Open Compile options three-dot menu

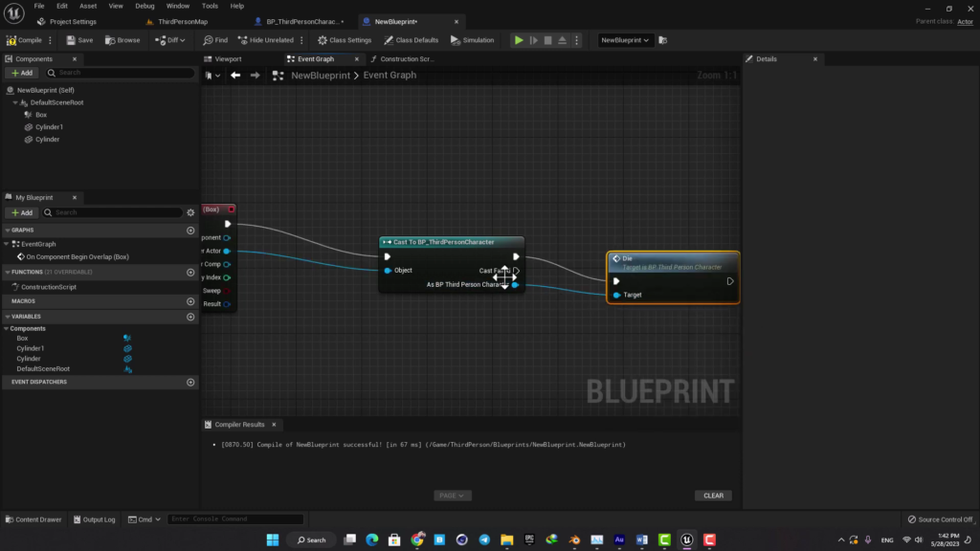(x=50, y=40)
